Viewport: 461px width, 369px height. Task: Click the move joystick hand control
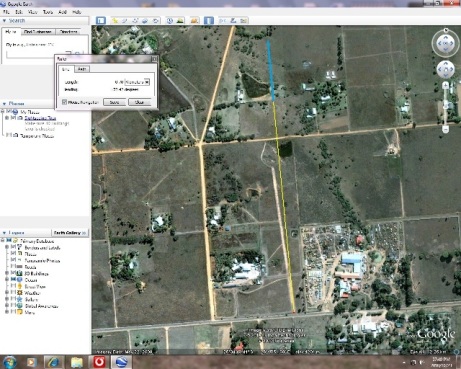(x=446, y=70)
